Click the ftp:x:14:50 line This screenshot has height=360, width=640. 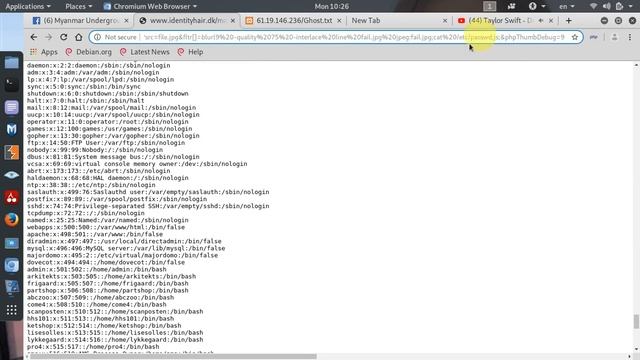106,143
